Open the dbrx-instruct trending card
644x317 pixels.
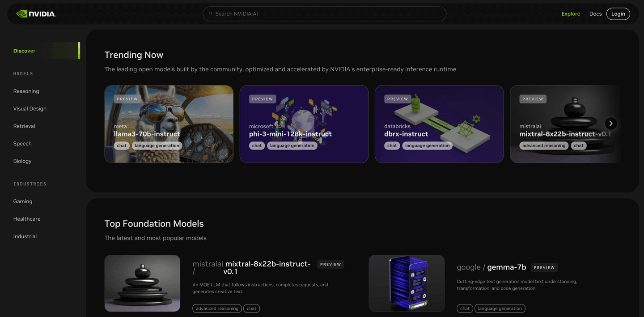pyautogui.click(x=439, y=124)
